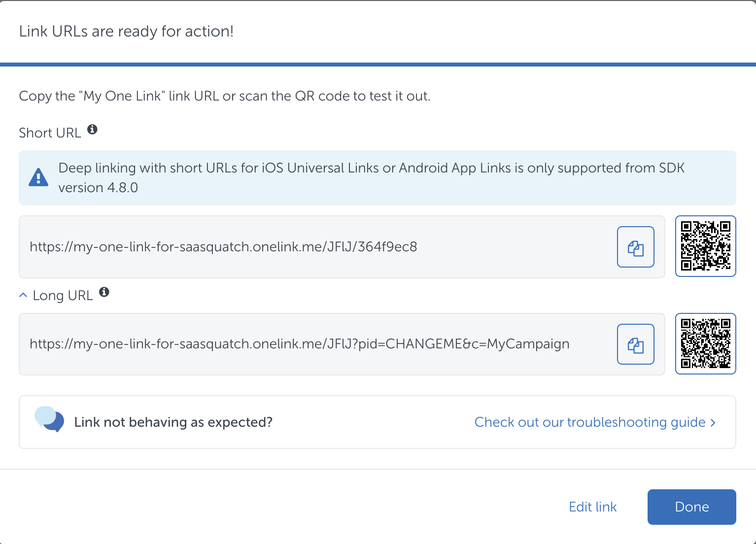The height and width of the screenshot is (544, 756).
Task: Click the Long URL label text
Action: tap(63, 296)
